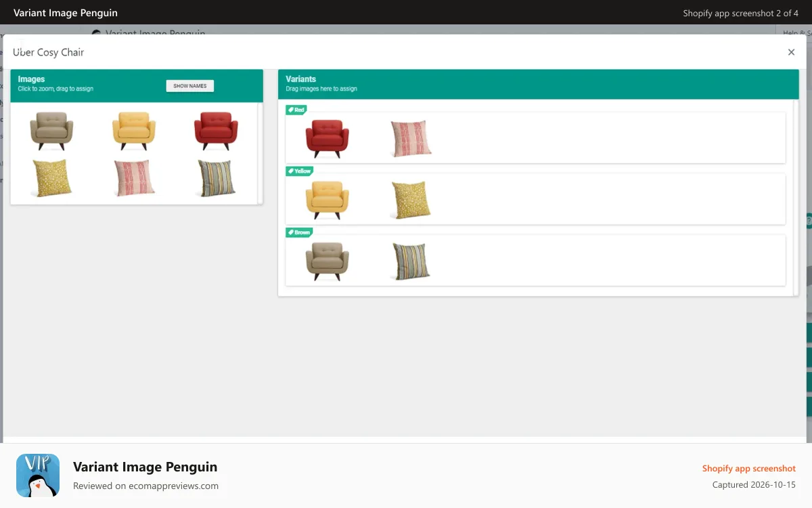Select yellow dotted pillow in Images panel
Image resolution: width=812 pixels, height=508 pixels.
click(x=52, y=178)
